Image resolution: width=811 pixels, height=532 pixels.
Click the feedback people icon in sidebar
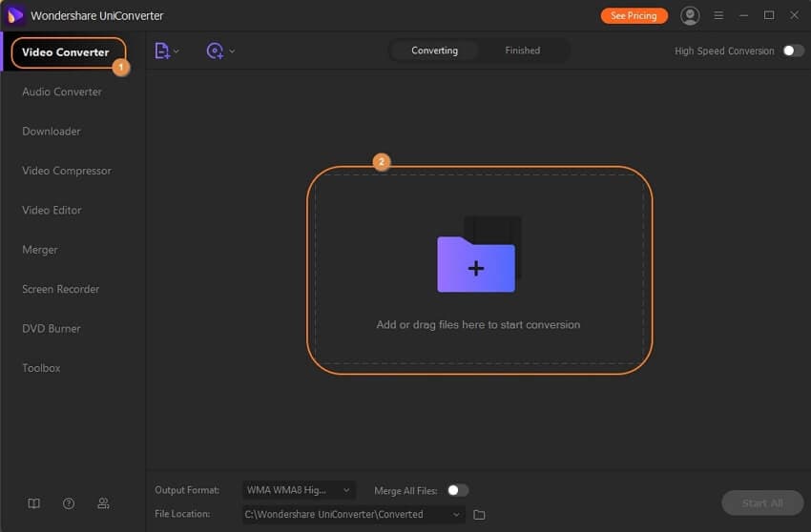(103, 503)
